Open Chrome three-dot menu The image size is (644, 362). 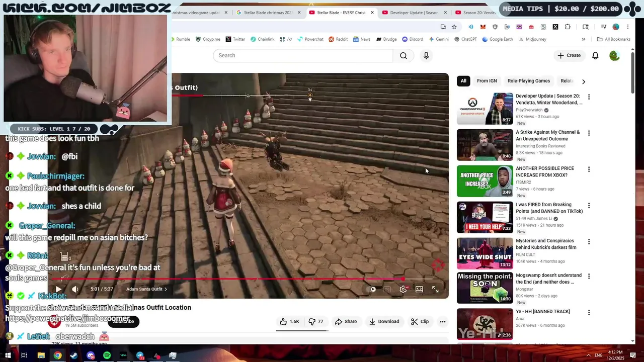[x=628, y=27]
